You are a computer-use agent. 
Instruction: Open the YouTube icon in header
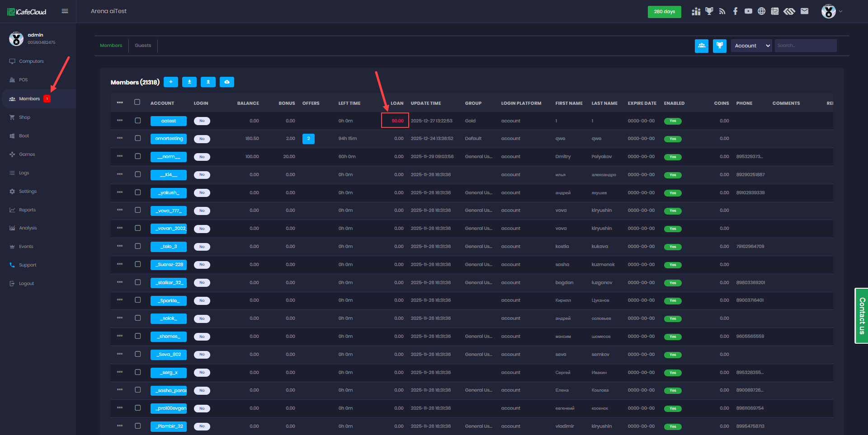[x=748, y=11]
